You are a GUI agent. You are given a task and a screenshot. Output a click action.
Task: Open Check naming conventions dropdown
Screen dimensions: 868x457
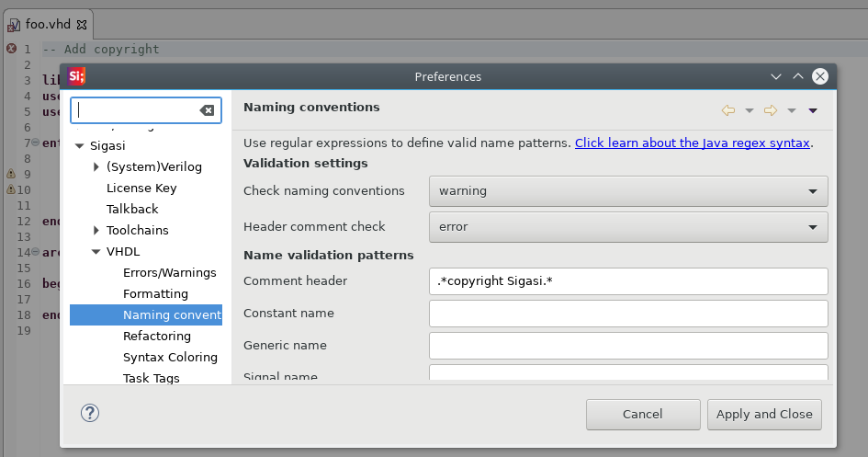pyautogui.click(x=628, y=191)
